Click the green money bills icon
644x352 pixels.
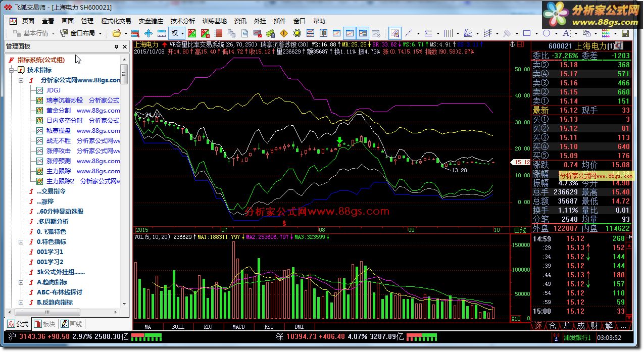click(x=271, y=33)
